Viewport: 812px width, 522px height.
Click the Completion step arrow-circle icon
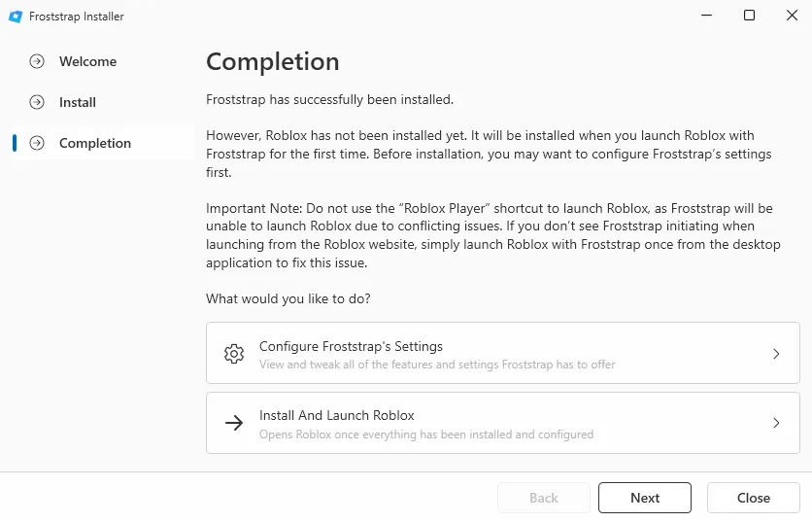37,143
